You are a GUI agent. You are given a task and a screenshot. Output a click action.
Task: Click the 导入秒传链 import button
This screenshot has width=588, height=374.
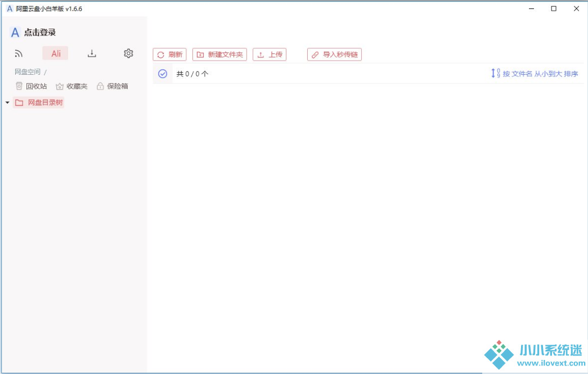point(334,55)
